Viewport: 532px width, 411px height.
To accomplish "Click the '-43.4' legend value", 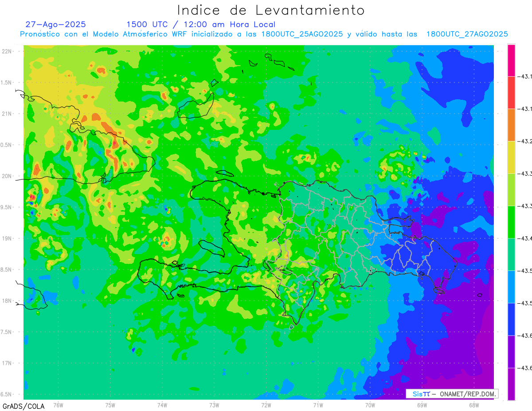I will [x=525, y=239].
